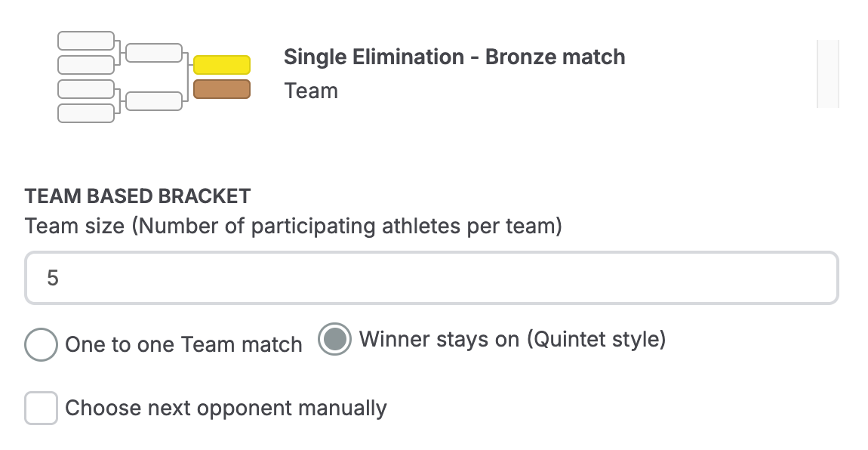This screenshot has height=450, width=868.
Task: Click the Team size description label
Action: click(293, 226)
